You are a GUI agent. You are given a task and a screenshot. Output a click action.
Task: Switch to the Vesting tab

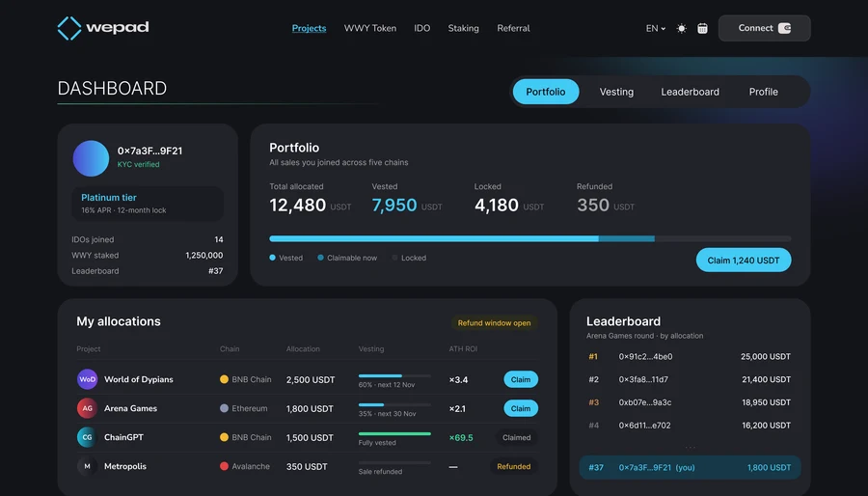pos(616,92)
